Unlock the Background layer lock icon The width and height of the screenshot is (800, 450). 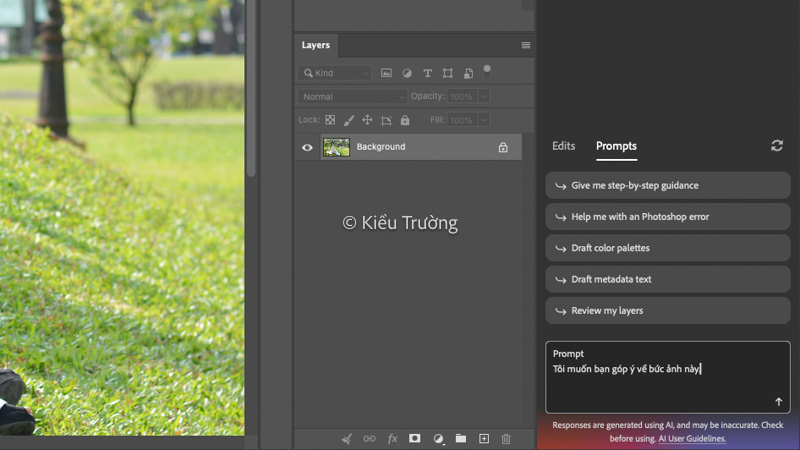tap(503, 147)
